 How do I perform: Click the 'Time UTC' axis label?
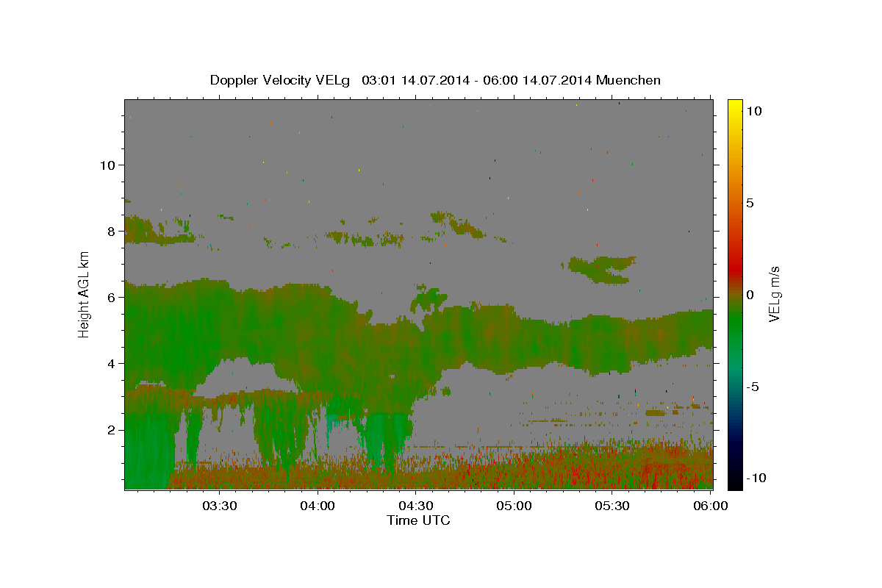pyautogui.click(x=418, y=520)
